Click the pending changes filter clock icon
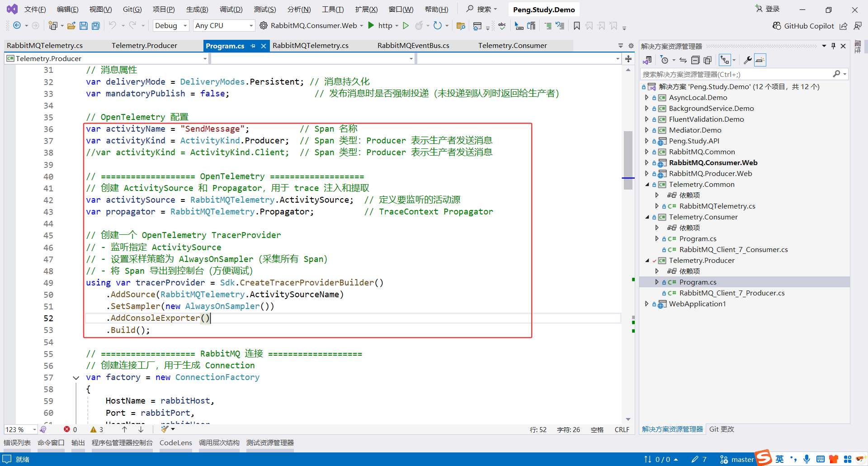 point(664,60)
